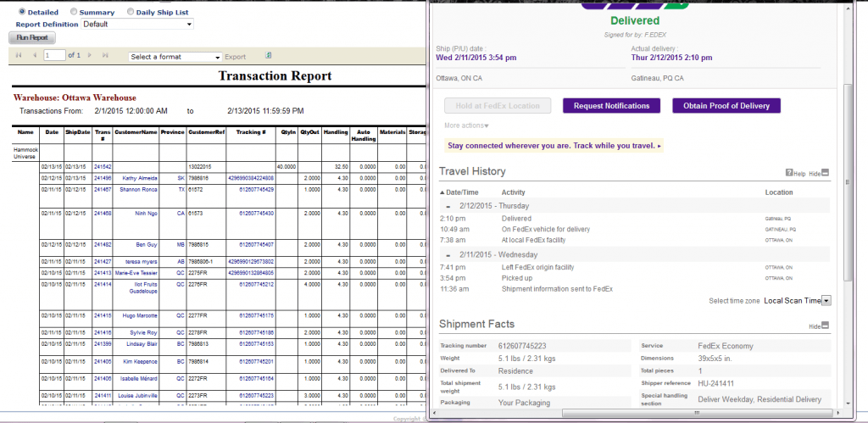This screenshot has width=868, height=423.
Task: Click Obtain Proof of Delivery button
Action: (x=726, y=106)
